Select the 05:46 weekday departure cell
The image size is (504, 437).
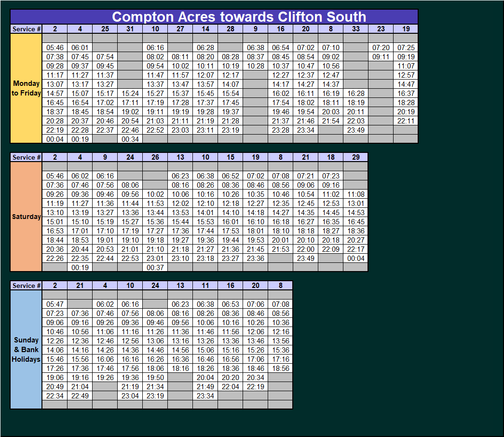tap(55, 48)
